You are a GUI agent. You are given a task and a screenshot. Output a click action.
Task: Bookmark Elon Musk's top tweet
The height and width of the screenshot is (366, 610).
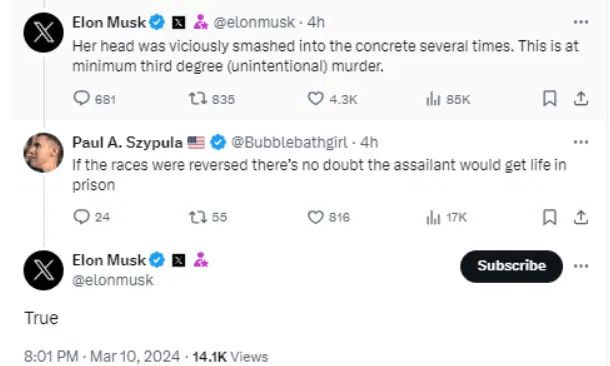(x=549, y=98)
